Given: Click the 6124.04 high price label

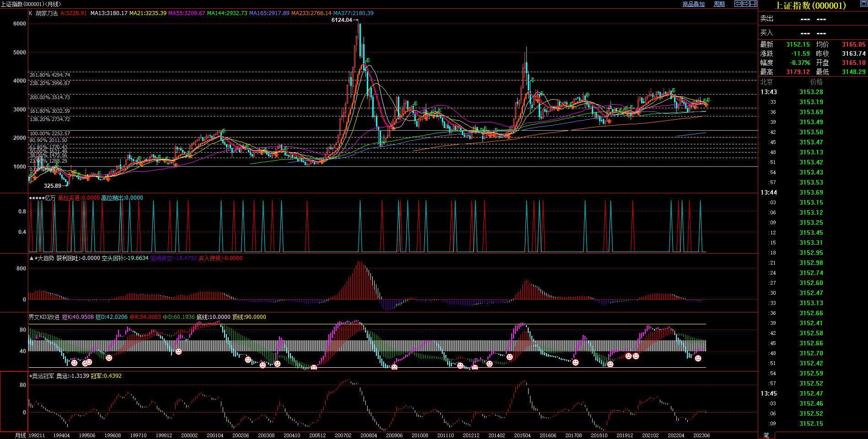Looking at the screenshot, I should coord(342,20).
